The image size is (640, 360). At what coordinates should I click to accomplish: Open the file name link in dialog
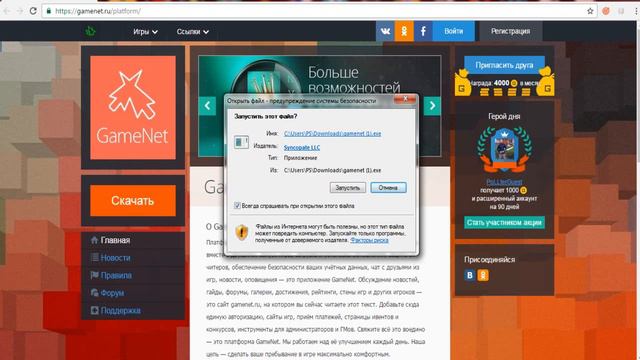coord(332,133)
